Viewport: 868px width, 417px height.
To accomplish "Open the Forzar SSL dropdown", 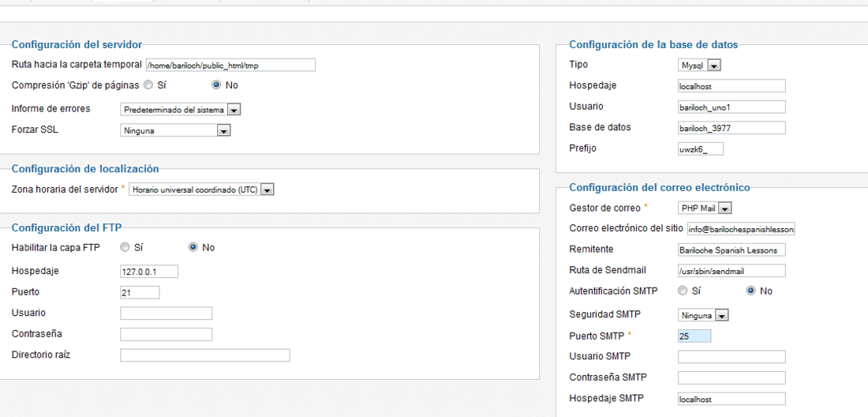I will [x=175, y=130].
